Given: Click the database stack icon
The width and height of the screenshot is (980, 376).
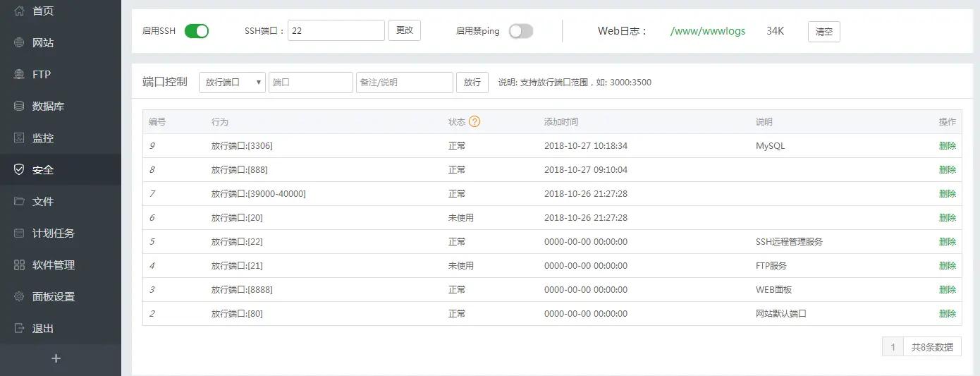Looking at the screenshot, I should (19, 107).
